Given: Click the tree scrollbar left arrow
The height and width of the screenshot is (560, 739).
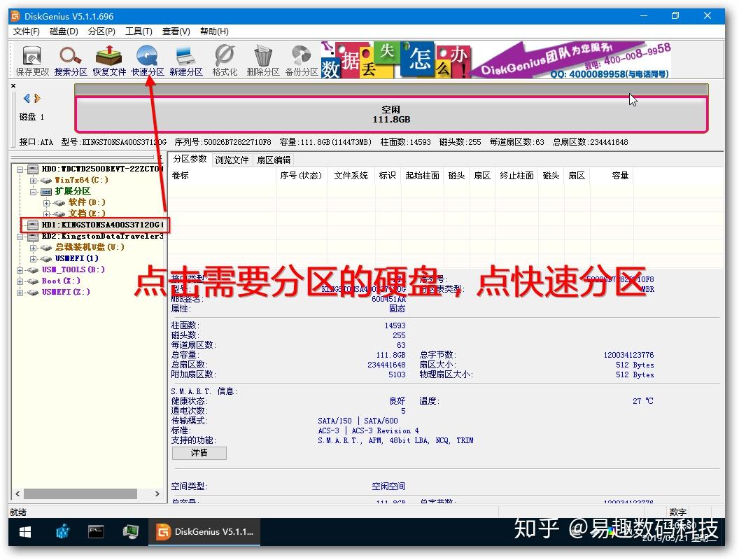Looking at the screenshot, I should tap(17, 494).
